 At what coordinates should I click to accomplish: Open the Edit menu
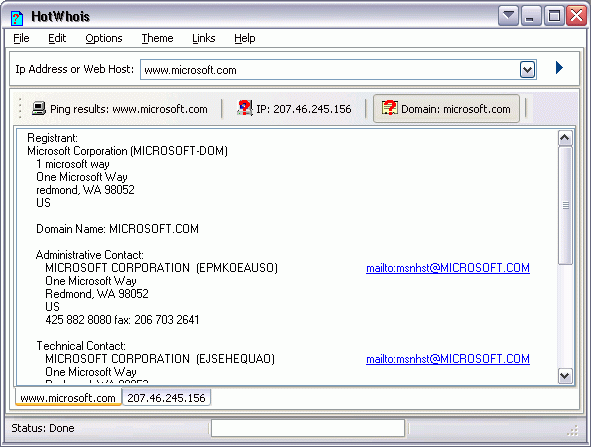pos(57,38)
